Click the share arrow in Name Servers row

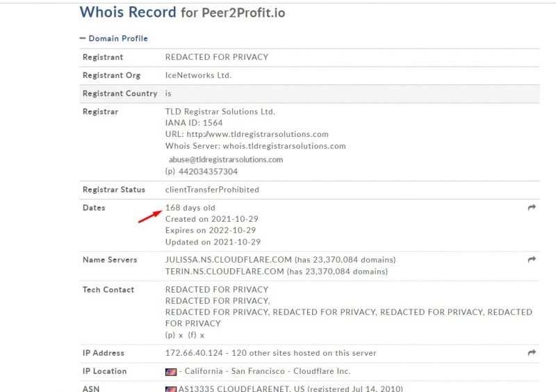(532, 260)
